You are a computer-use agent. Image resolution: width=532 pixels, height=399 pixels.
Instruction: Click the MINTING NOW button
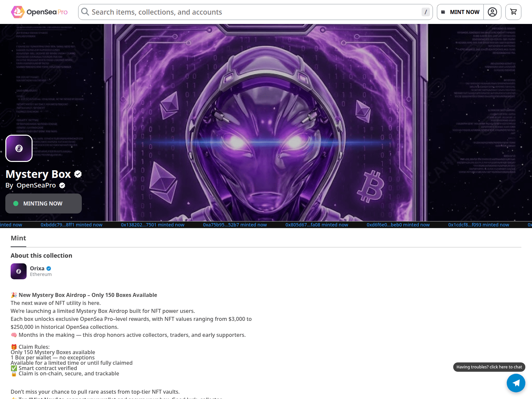point(44,203)
